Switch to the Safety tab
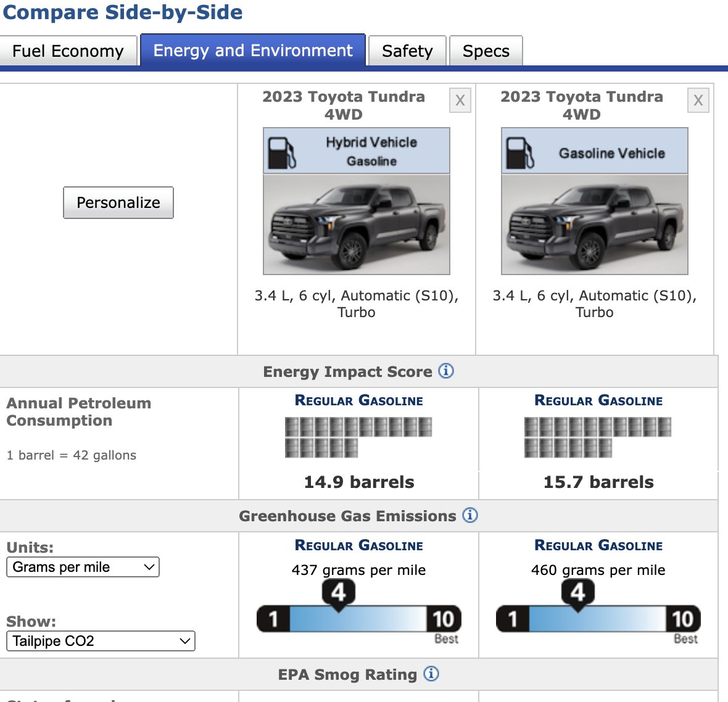The image size is (728, 702). 407,51
